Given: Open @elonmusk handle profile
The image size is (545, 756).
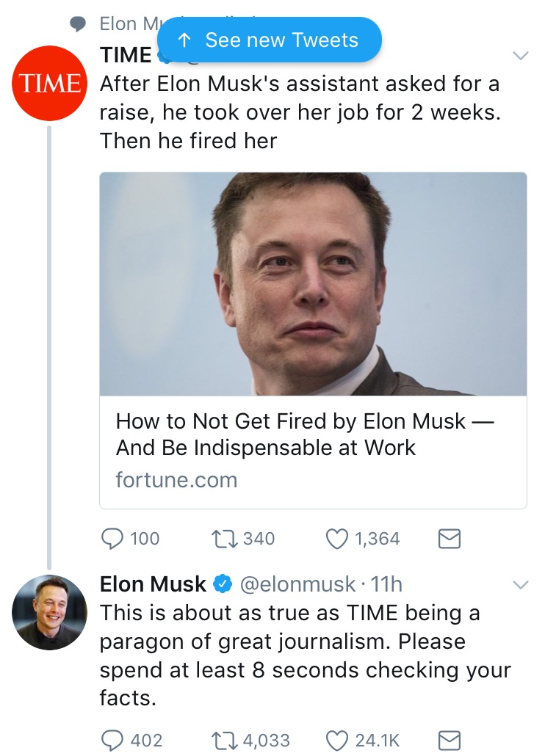Looking at the screenshot, I should (297, 584).
